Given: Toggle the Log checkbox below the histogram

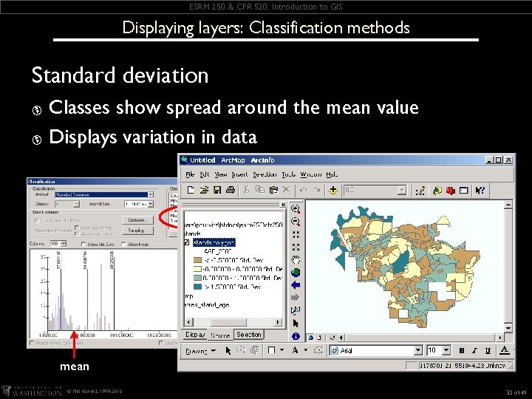Looking at the screenshot, I should (161, 343).
